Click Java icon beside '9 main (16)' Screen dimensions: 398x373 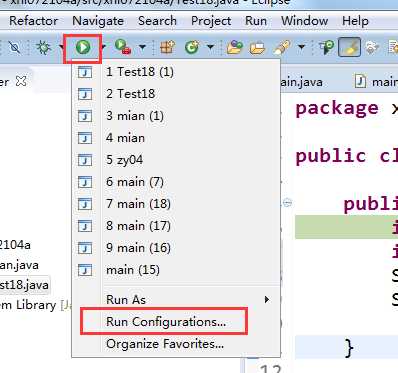coord(85,248)
